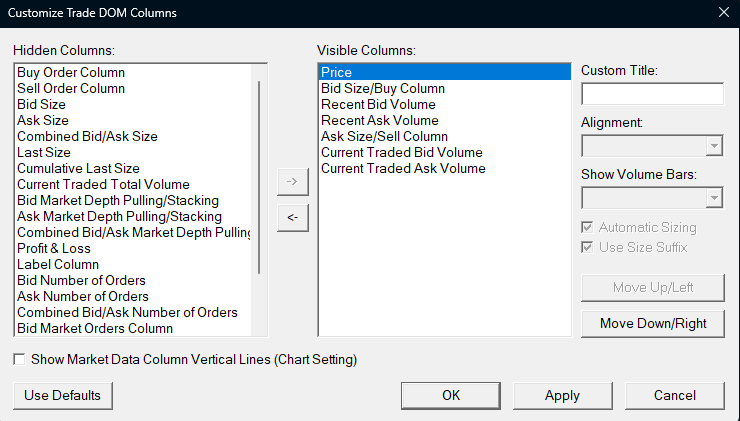
Task: Toggle the Automatic Sizing checkbox
Action: tap(588, 228)
